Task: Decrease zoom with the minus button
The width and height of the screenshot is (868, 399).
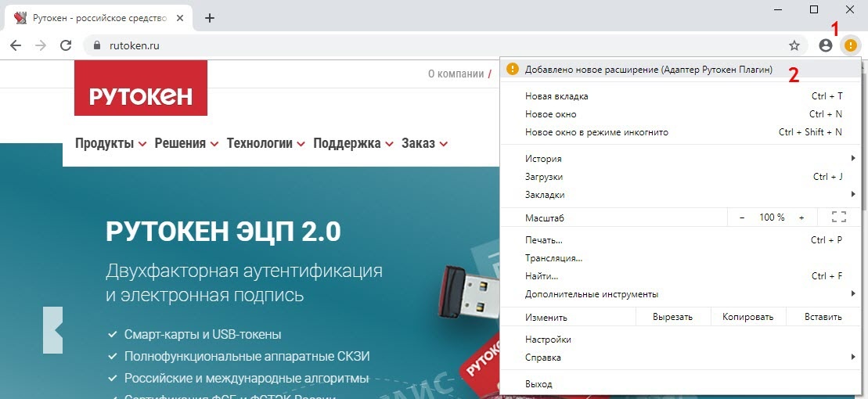Action: pyautogui.click(x=742, y=217)
